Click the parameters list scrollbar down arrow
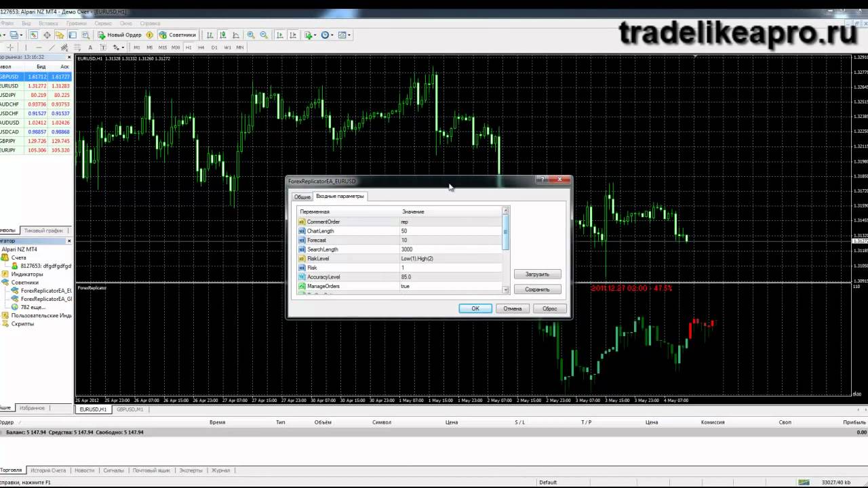The width and height of the screenshot is (868, 488). pyautogui.click(x=506, y=289)
